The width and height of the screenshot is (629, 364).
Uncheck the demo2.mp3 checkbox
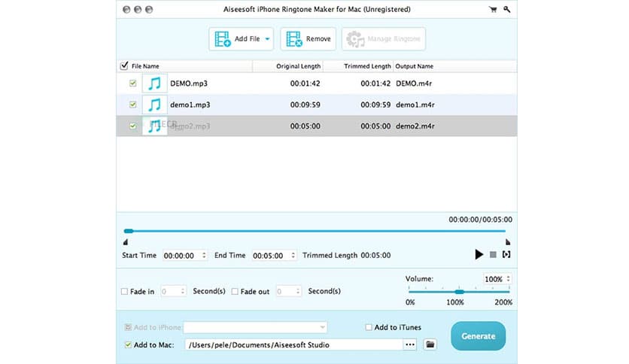132,126
